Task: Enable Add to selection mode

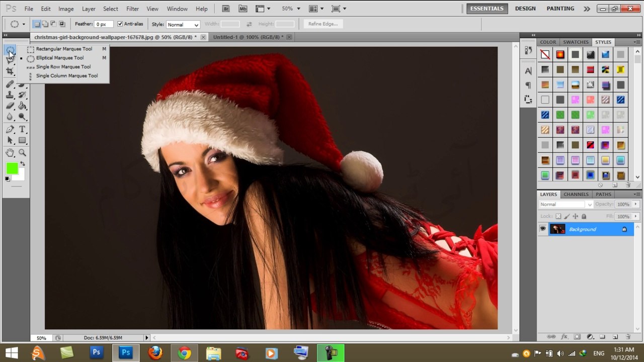Action: [x=45, y=24]
